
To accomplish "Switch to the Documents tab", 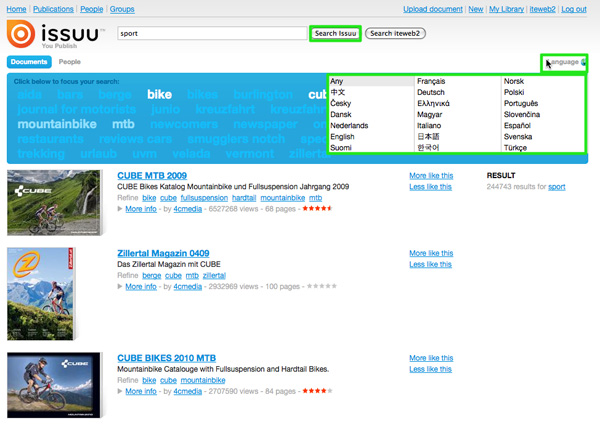I will click(x=29, y=62).
